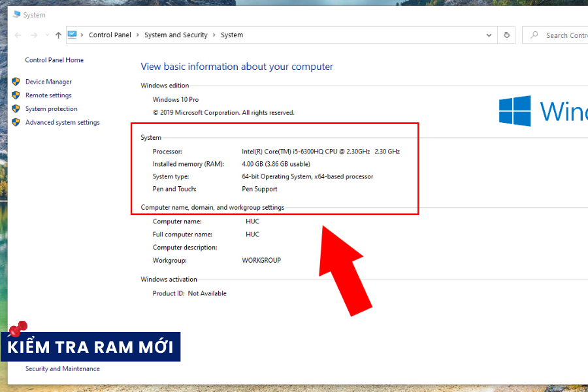Click inside the search box
Viewport: 588px width, 392px height.
tap(563, 35)
